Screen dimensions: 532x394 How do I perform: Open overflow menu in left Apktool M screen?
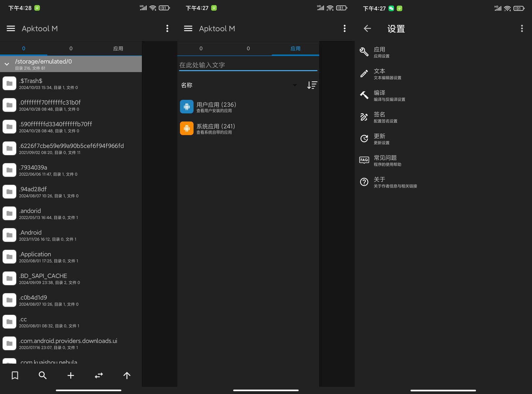pyautogui.click(x=167, y=29)
